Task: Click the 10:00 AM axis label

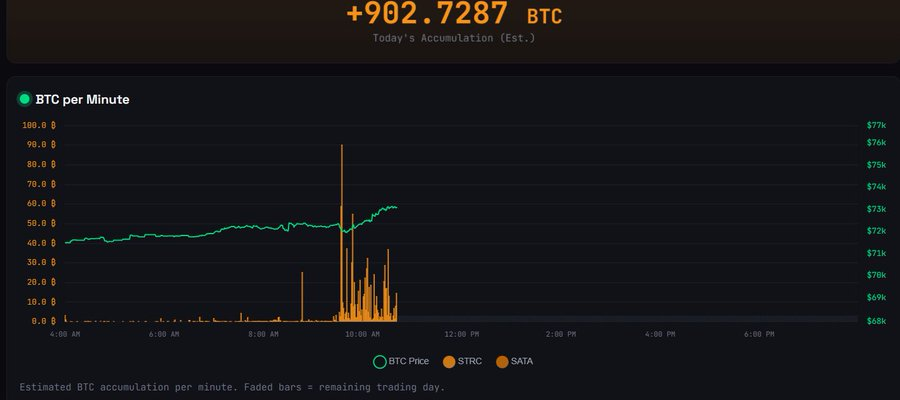Action: (x=362, y=335)
